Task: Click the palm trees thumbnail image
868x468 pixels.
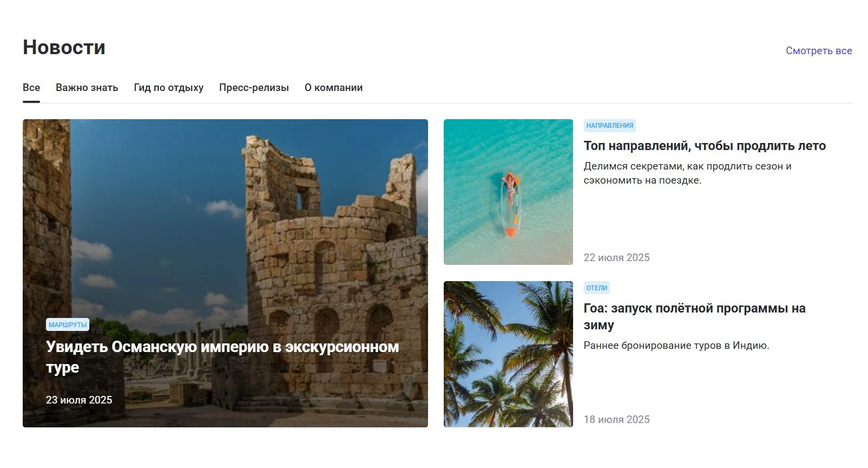Action: click(508, 354)
